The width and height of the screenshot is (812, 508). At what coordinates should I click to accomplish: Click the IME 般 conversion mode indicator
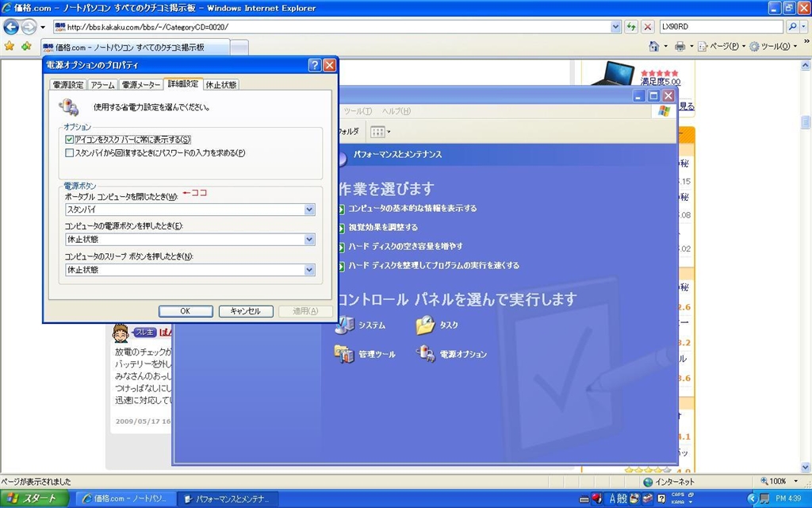tap(622, 498)
